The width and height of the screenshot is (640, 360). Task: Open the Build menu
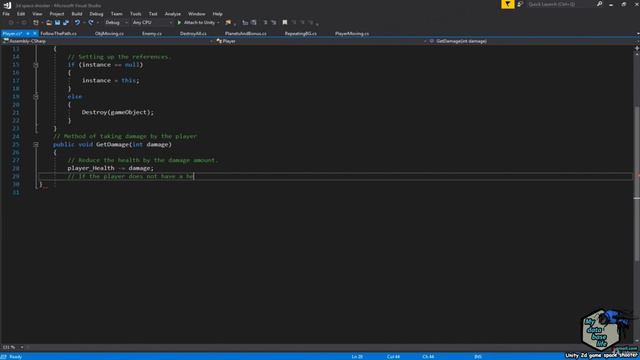point(77,14)
